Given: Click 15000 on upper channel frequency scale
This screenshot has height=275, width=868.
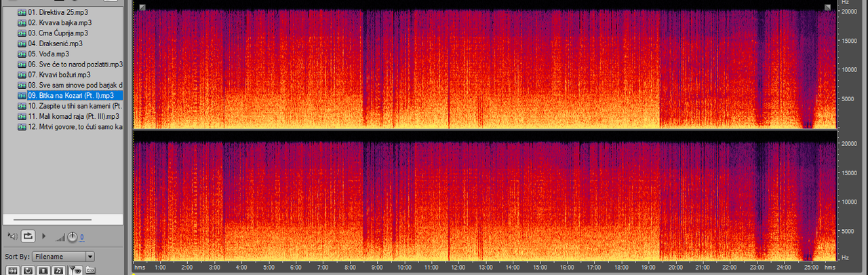Looking at the screenshot, I should coord(850,40).
